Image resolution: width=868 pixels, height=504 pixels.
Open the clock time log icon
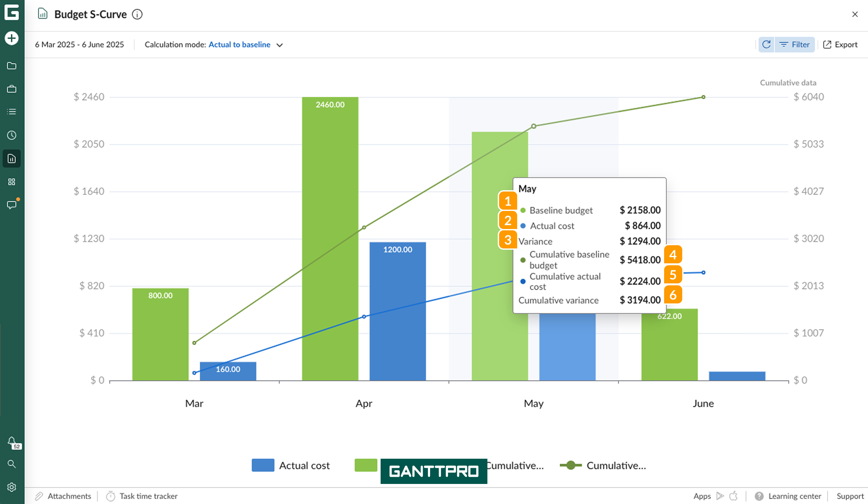point(12,135)
